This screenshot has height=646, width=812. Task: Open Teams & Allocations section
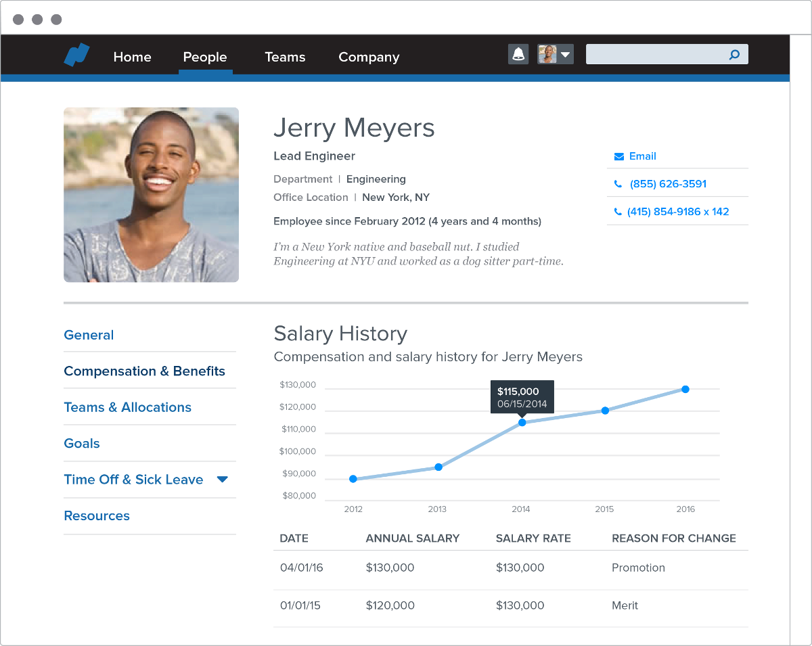tap(127, 407)
